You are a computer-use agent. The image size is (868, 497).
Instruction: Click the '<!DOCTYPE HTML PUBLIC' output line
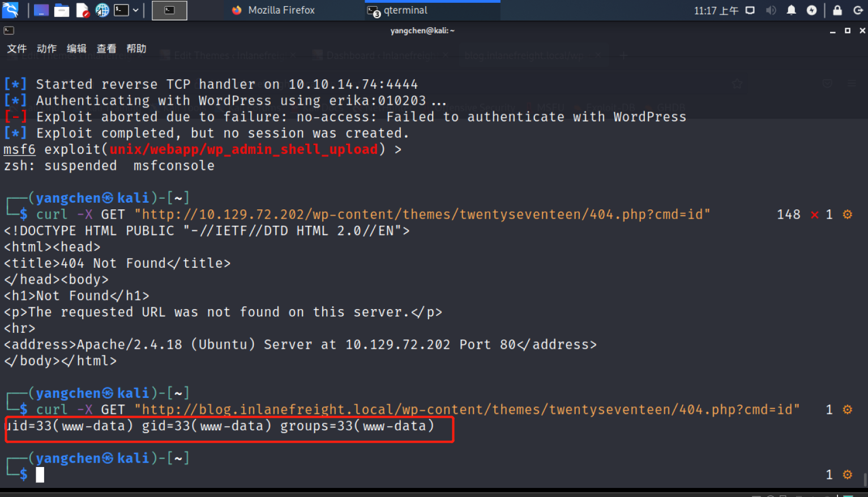coord(207,231)
